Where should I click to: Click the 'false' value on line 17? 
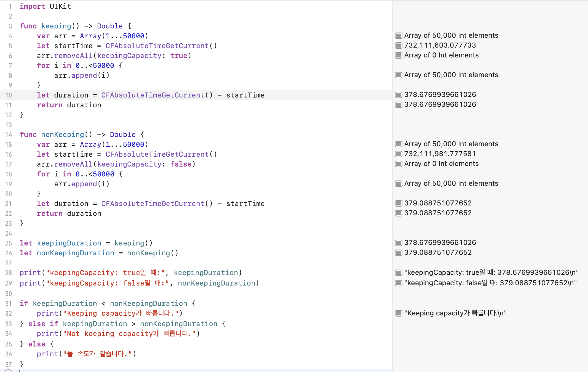[181, 164]
